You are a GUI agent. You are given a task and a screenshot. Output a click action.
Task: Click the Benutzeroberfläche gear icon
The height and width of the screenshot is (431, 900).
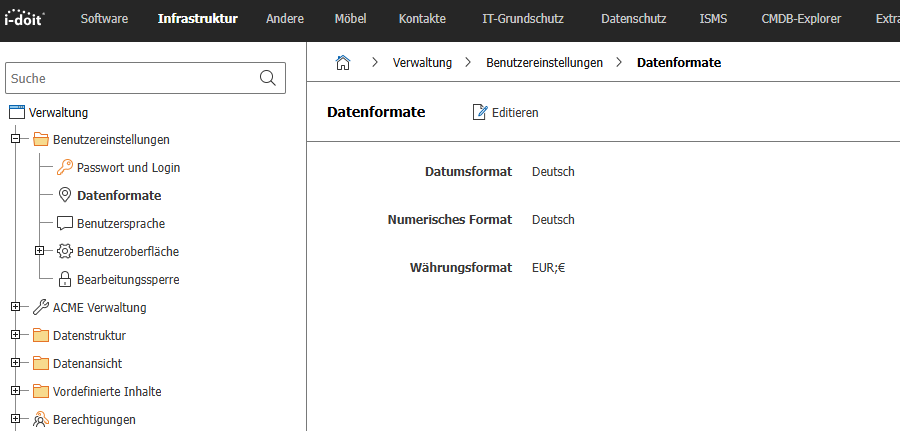64,252
